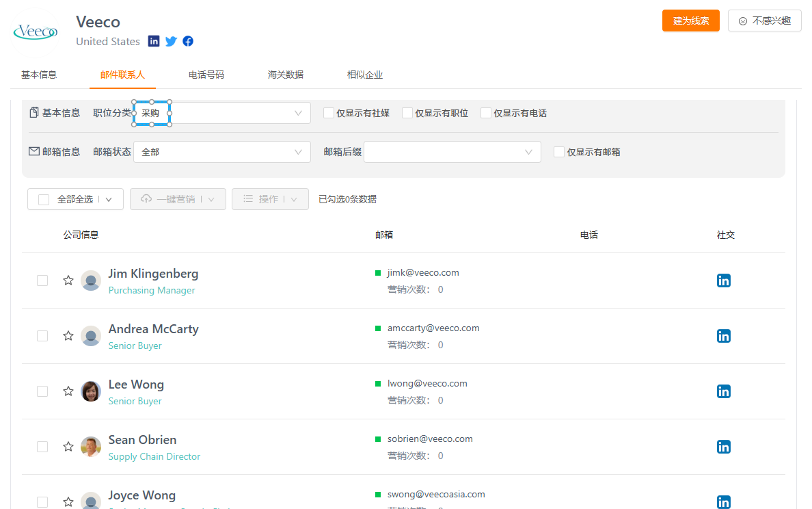Click the 建为线索 orange button
This screenshot has width=812, height=509.
[691, 21]
